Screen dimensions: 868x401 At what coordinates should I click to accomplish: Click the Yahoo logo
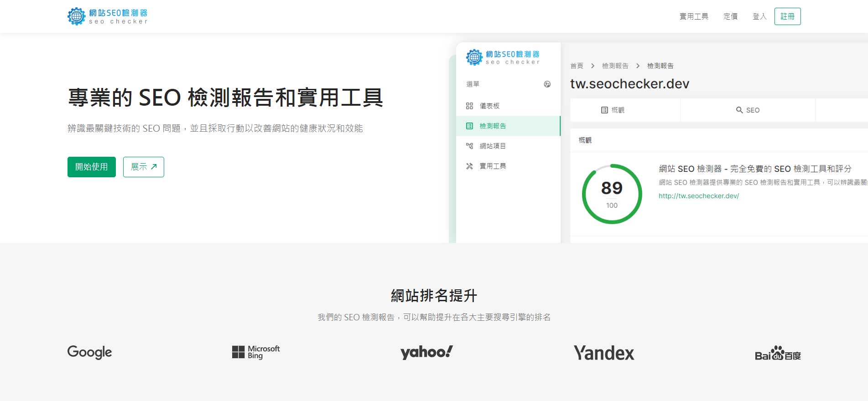(x=426, y=352)
